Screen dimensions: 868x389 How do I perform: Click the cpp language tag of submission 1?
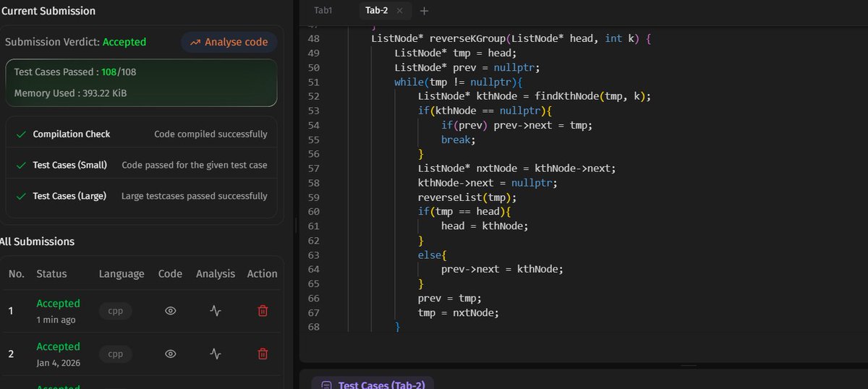[x=115, y=311]
